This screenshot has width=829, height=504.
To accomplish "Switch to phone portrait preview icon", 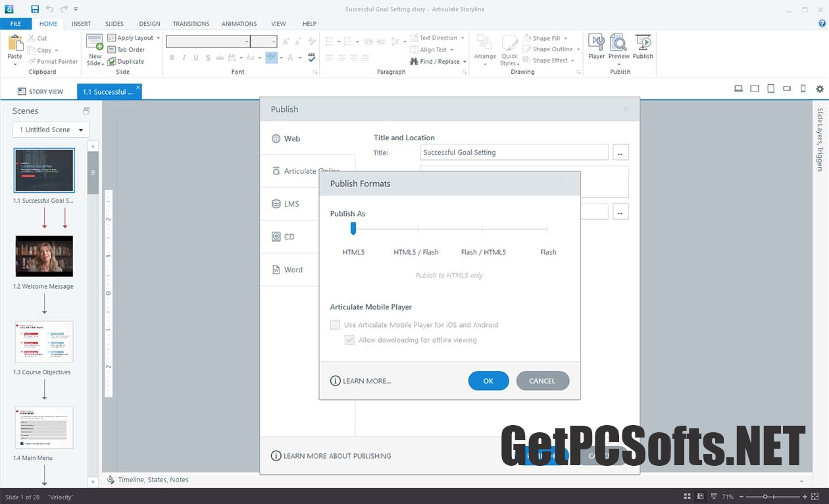I will tap(803, 89).
